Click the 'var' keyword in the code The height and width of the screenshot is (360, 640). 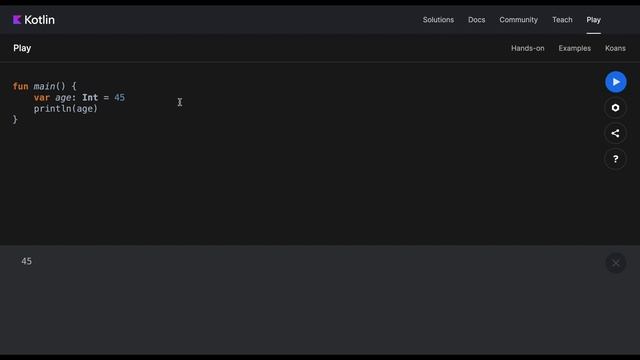(42, 98)
